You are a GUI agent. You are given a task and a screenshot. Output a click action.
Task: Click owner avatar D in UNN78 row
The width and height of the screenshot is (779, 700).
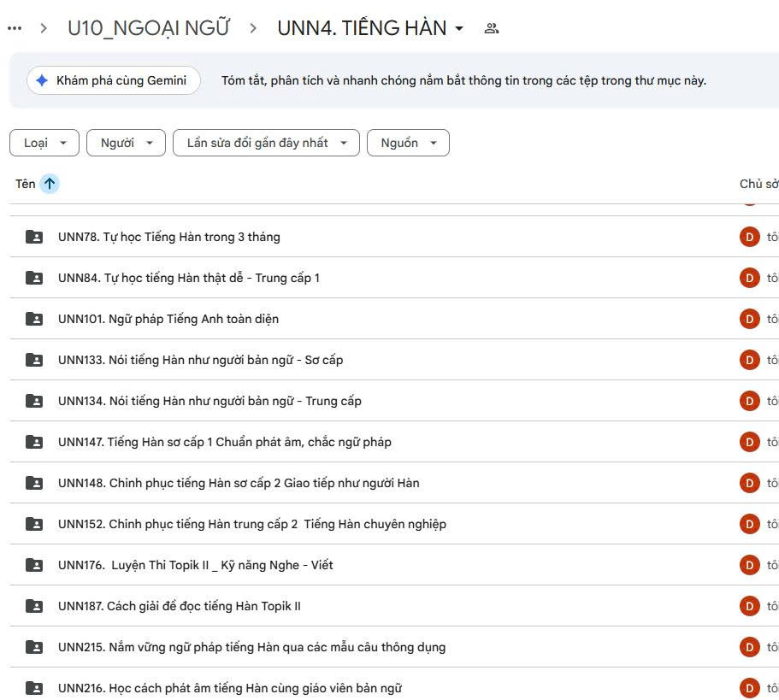[x=750, y=237]
